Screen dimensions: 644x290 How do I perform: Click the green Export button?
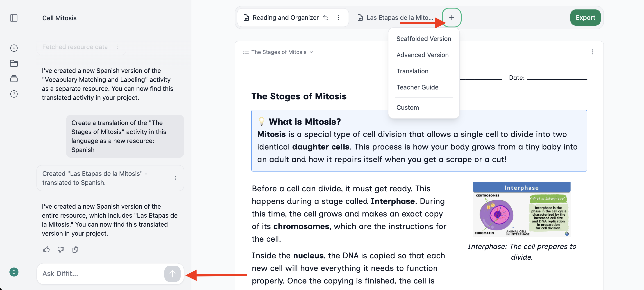click(585, 18)
